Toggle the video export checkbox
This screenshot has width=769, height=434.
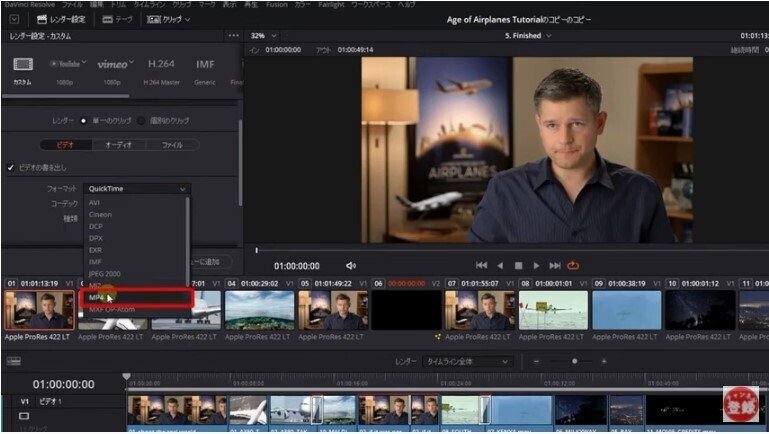[11, 167]
